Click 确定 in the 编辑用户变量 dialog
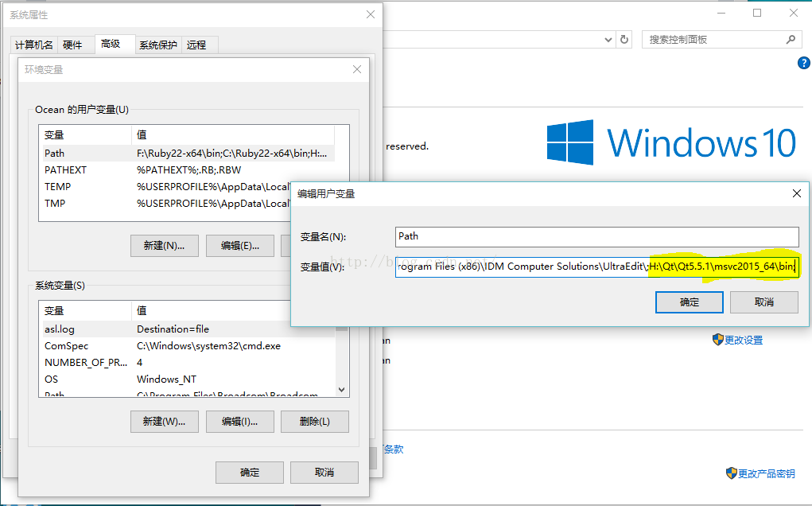Screen dimensions: 812x506 tap(690, 302)
